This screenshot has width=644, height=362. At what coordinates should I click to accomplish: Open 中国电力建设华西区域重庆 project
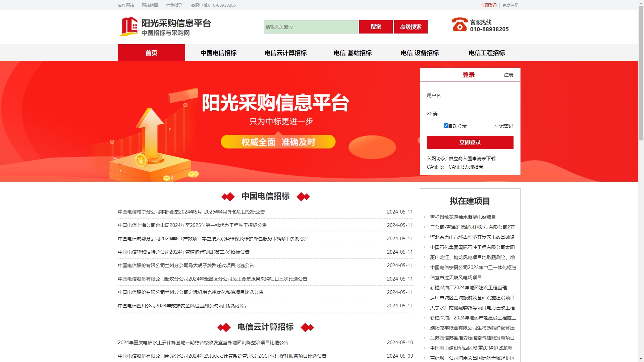click(x=471, y=348)
